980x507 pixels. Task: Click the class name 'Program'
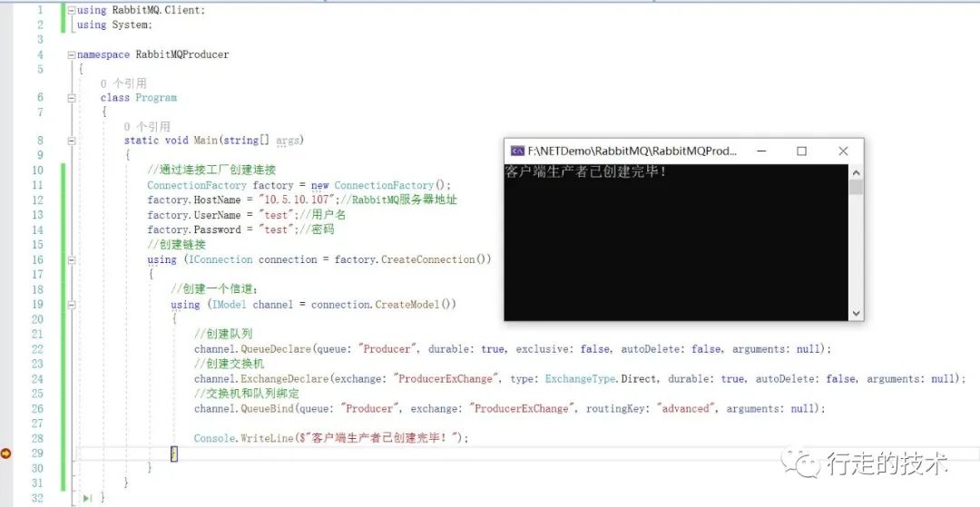[156, 97]
